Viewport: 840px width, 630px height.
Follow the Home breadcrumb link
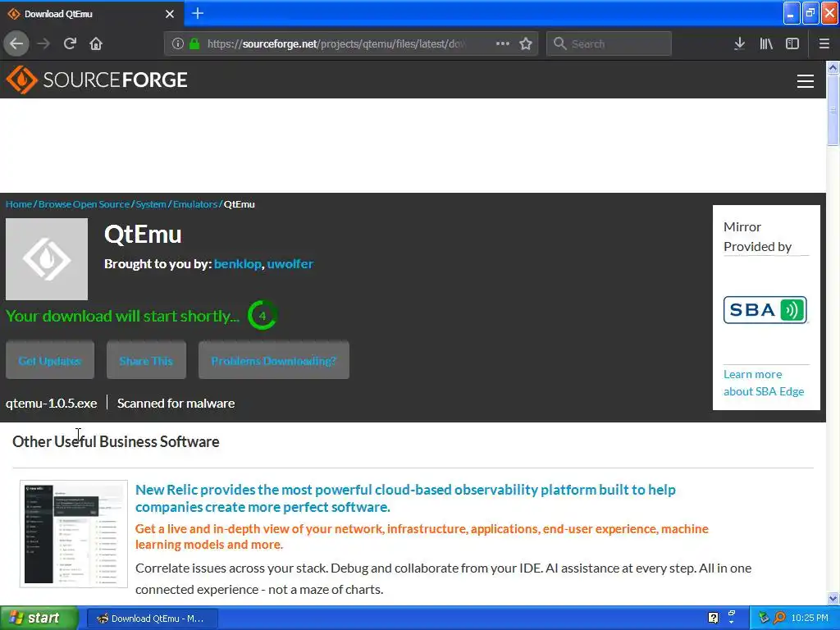pos(19,204)
